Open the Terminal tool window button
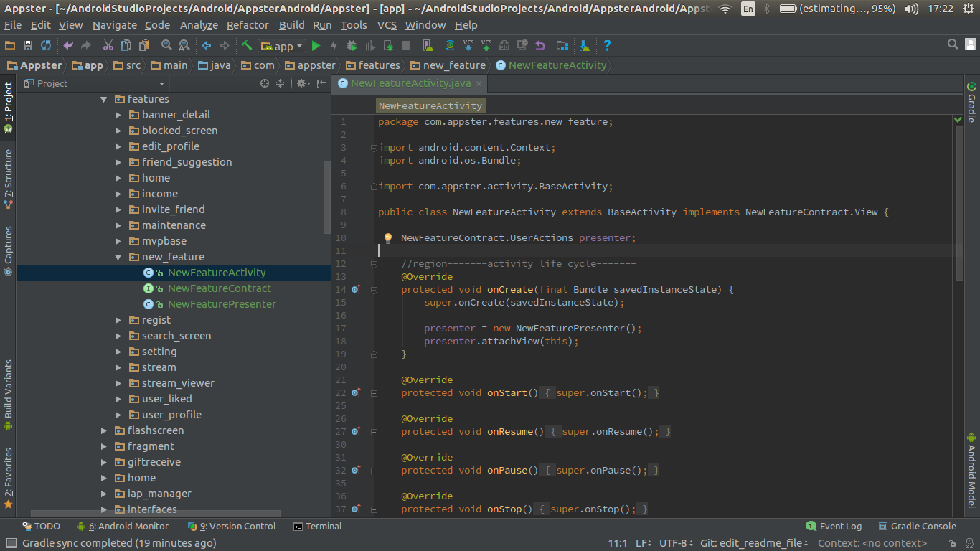980x551 pixels. pos(317,526)
